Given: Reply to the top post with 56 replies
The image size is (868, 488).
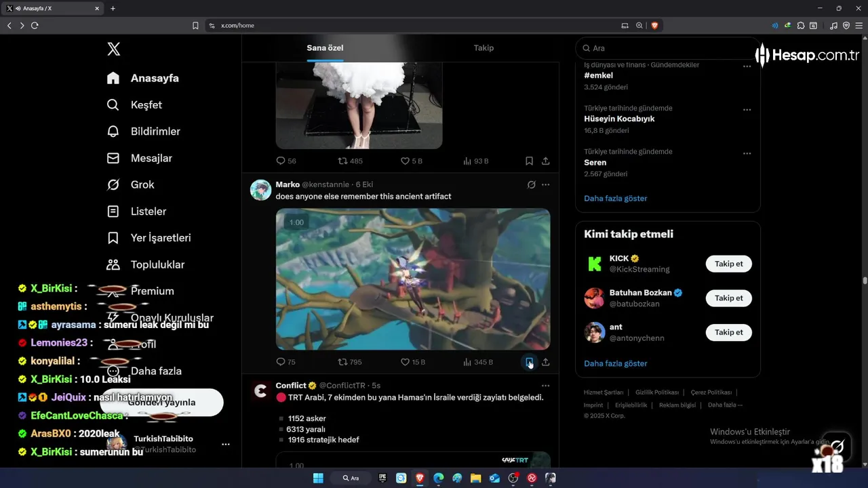Looking at the screenshot, I should point(285,161).
